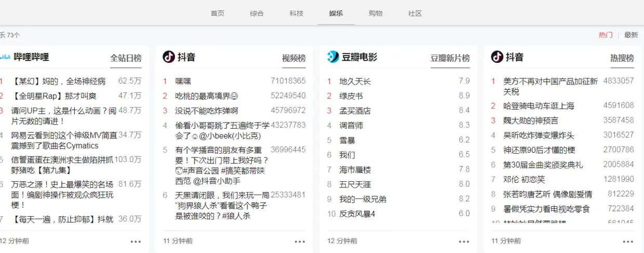The image size is (644, 253).
Task: Open the movie 绿皮书
Action: [351, 96]
